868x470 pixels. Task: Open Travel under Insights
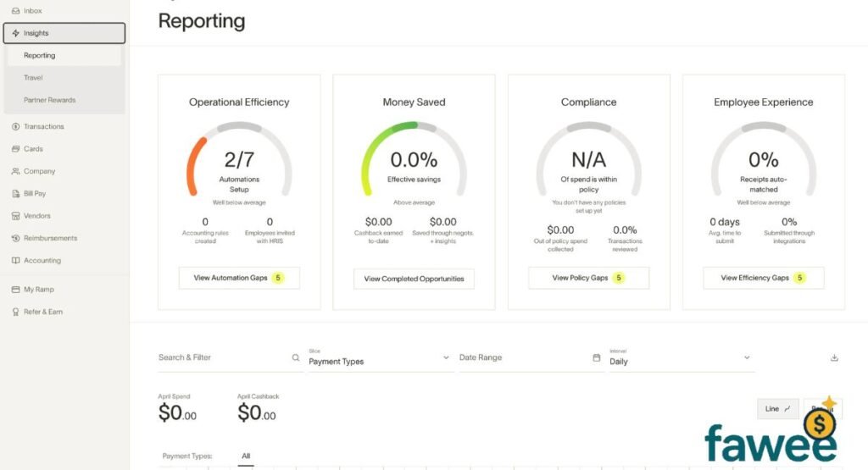(34, 78)
